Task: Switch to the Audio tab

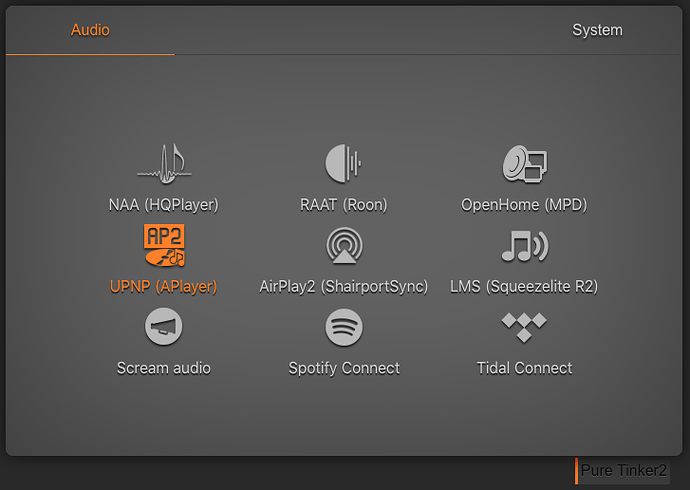Action: pos(90,30)
